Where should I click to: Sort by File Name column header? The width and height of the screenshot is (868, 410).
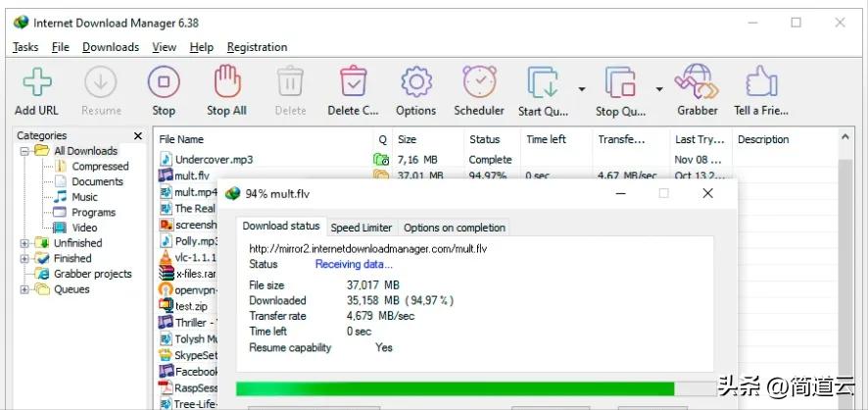[265, 139]
